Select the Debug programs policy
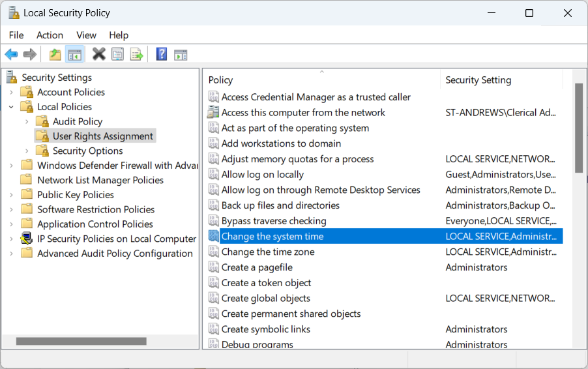Viewport: 588px width, 369px height. click(257, 344)
